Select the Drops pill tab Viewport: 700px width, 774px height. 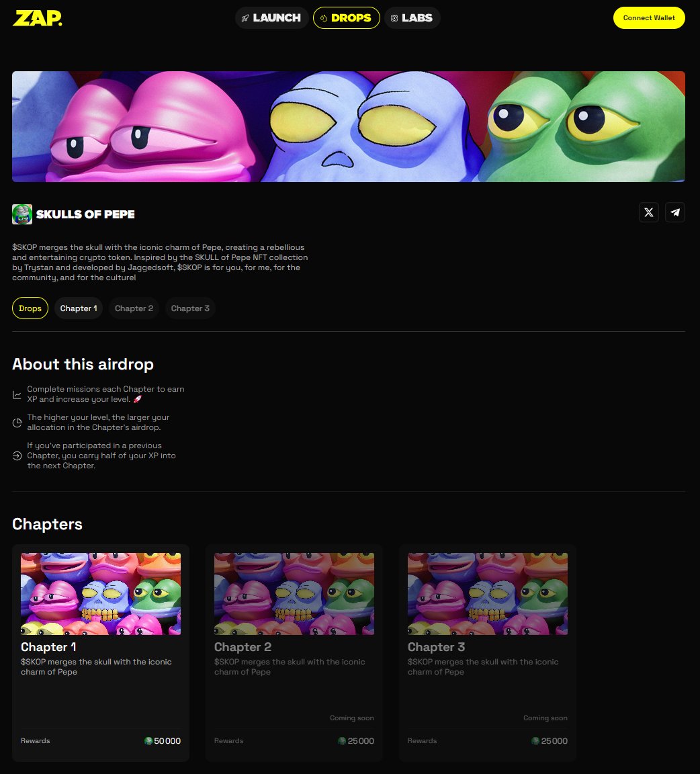tap(30, 308)
